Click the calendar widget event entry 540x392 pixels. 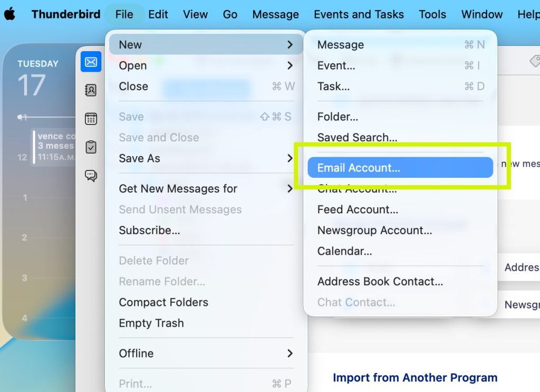pyautogui.click(x=55, y=147)
